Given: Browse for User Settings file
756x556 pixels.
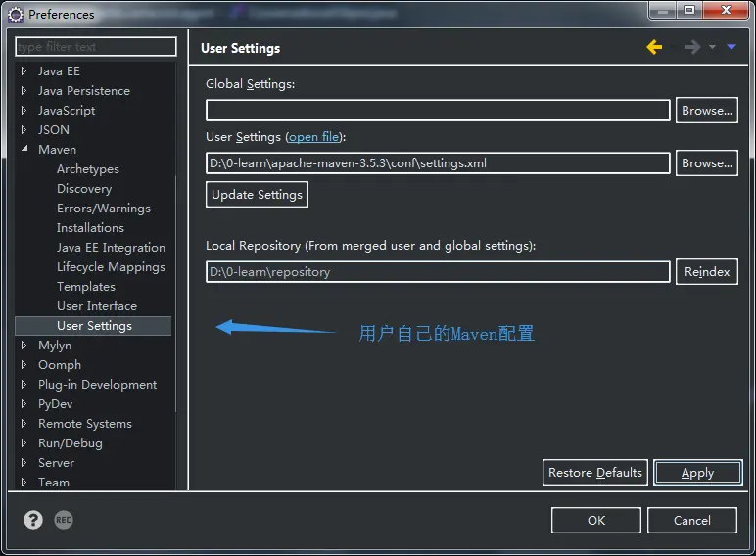Looking at the screenshot, I should pos(707,163).
